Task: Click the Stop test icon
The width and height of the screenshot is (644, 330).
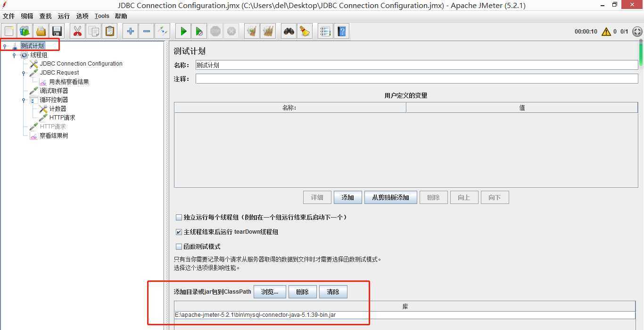Action: point(215,31)
